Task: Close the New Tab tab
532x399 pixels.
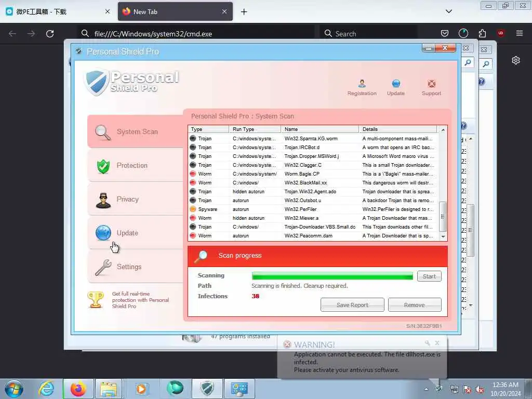Action: click(x=224, y=11)
